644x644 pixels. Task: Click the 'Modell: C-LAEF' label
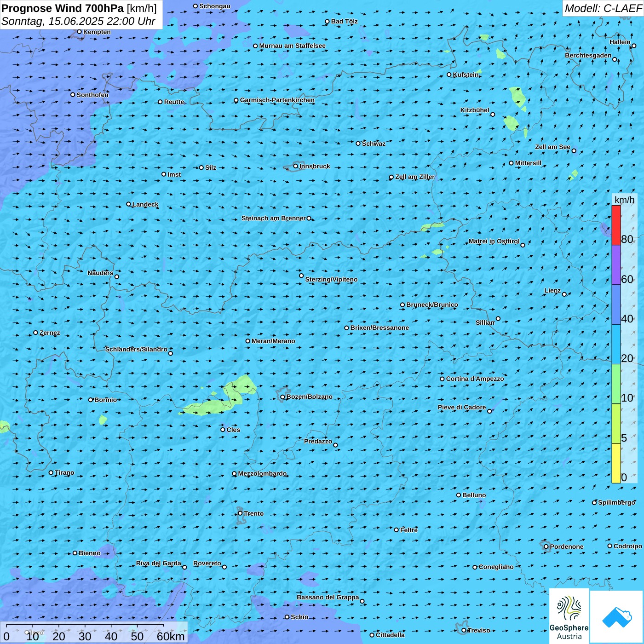603,8
